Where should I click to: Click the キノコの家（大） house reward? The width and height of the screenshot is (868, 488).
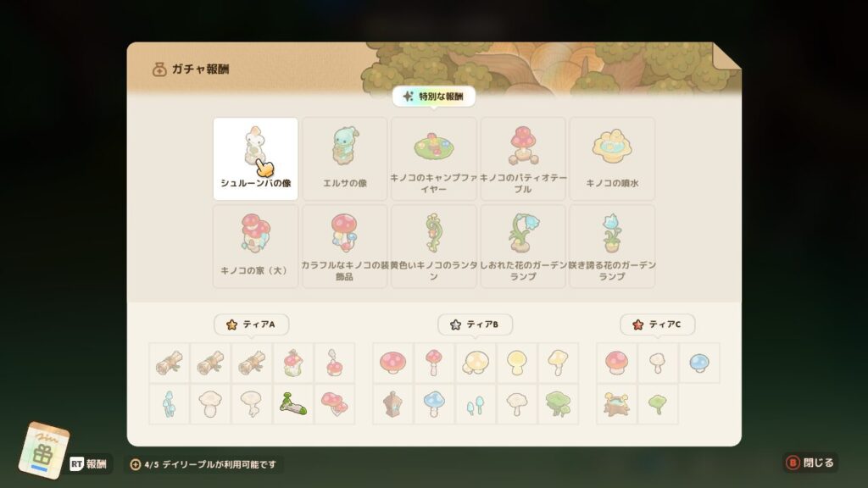pos(255,247)
